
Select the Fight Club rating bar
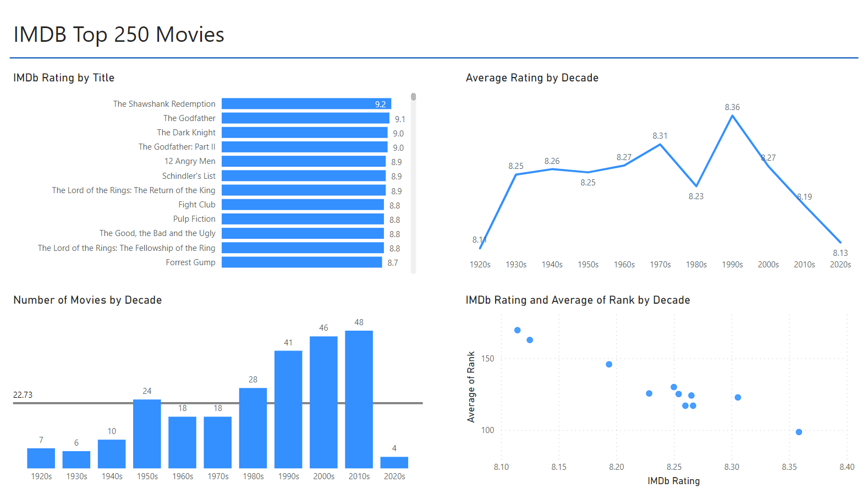click(x=303, y=205)
